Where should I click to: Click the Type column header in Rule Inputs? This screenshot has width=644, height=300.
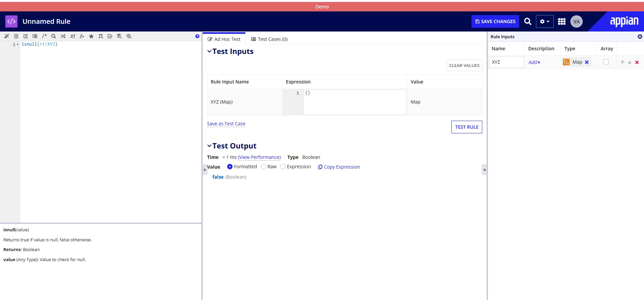click(570, 49)
